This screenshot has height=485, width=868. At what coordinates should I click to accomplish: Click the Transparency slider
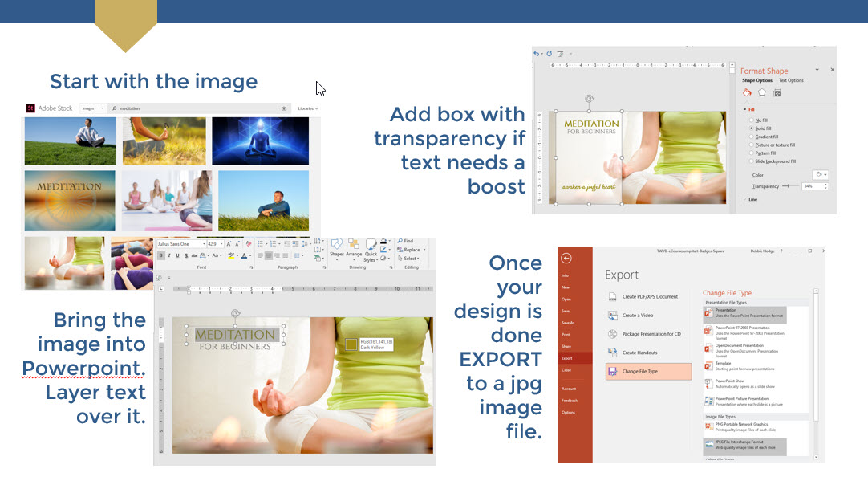790,186
